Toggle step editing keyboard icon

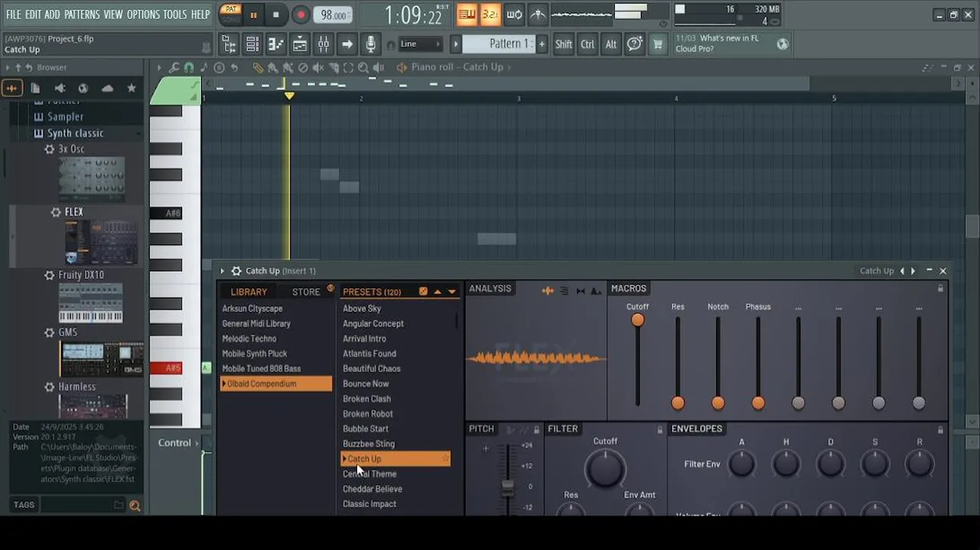(466, 14)
